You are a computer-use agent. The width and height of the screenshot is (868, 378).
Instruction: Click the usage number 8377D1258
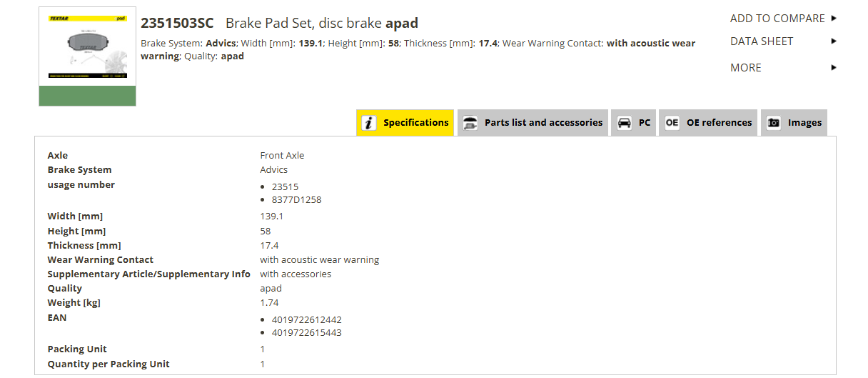point(296,200)
